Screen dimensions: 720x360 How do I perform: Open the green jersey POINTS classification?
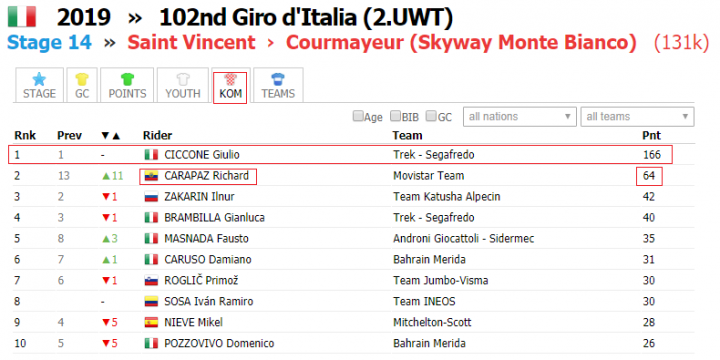[127, 85]
